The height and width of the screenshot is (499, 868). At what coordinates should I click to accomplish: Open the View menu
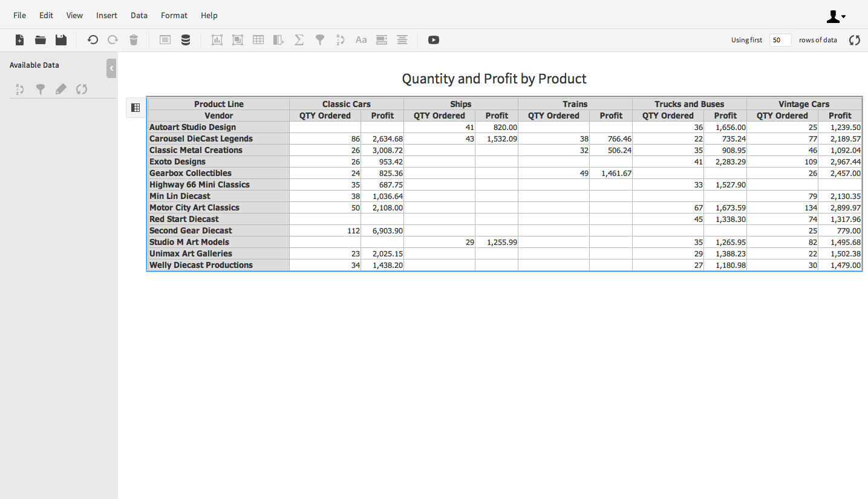75,15
